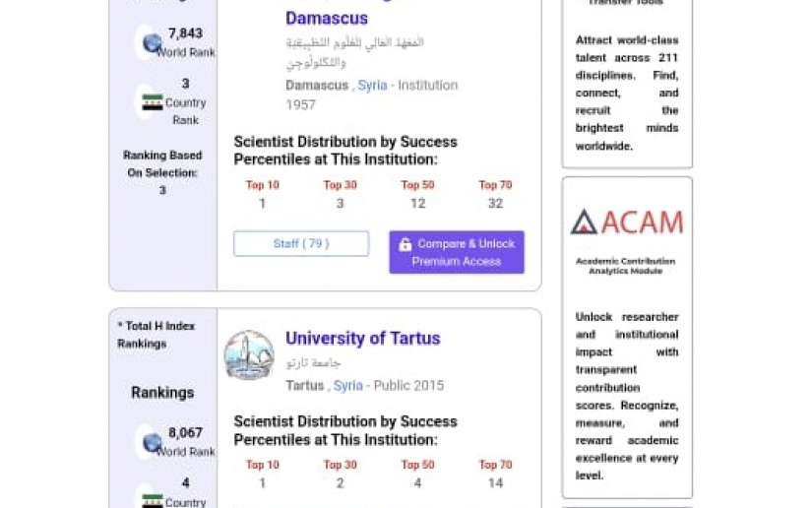This screenshot has width=812, height=508.
Task: Click the 'Top 30' label in the Damascus card
Action: (x=340, y=185)
